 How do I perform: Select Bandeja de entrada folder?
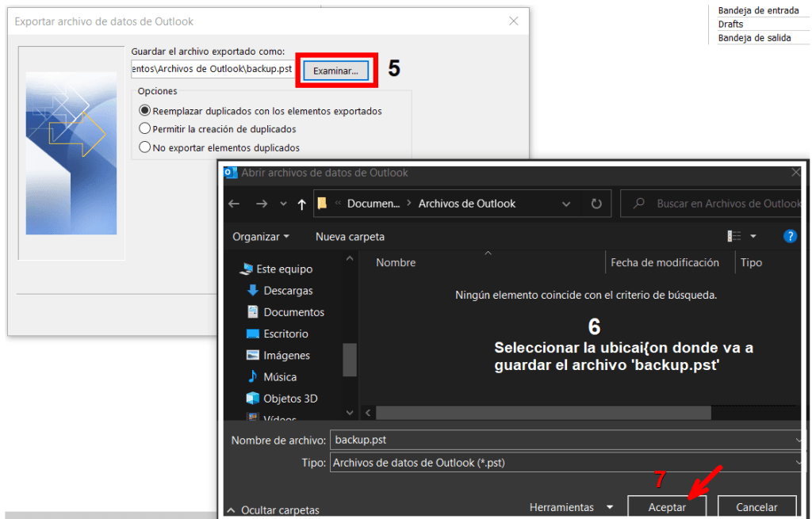click(x=758, y=10)
